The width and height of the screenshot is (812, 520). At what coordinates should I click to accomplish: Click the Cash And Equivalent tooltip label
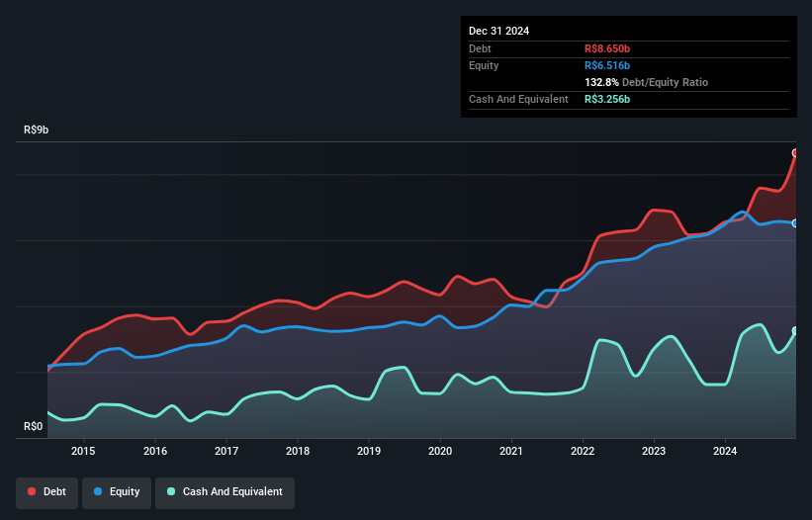(x=518, y=99)
